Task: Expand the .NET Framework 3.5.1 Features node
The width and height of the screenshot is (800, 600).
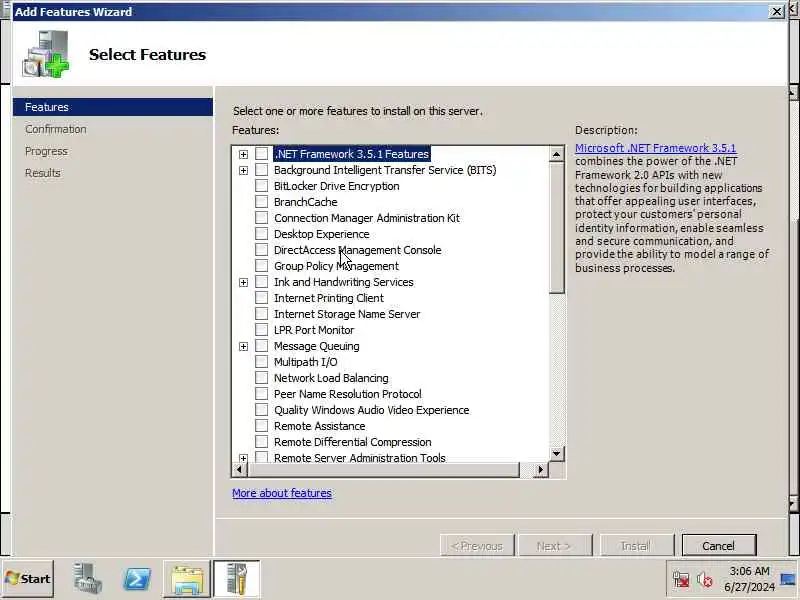Action: (243, 154)
